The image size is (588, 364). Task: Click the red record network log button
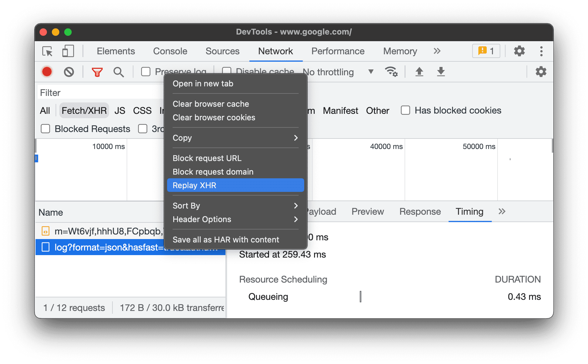(x=47, y=72)
